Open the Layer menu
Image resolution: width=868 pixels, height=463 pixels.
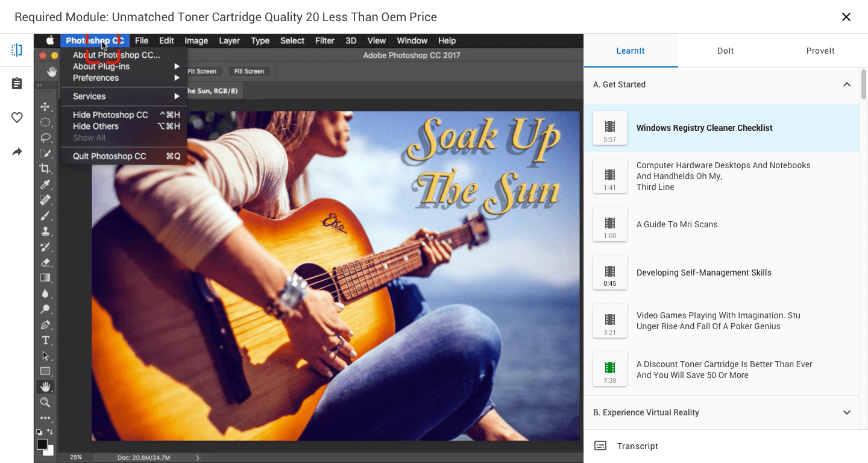click(x=229, y=40)
